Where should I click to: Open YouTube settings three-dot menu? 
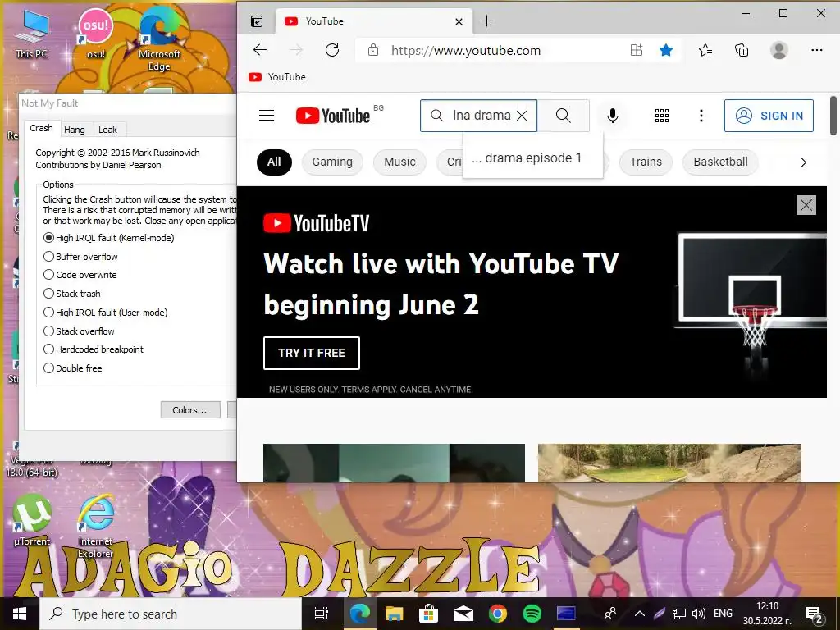tap(701, 116)
